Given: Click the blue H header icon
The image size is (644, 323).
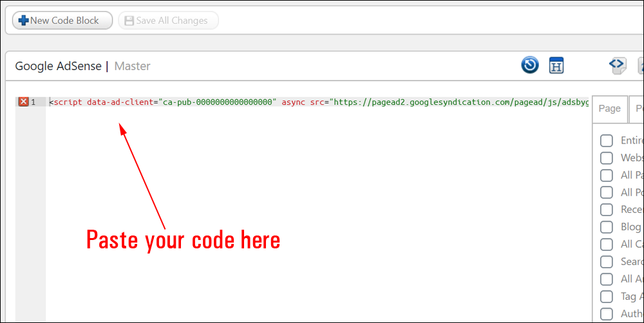Looking at the screenshot, I should tap(556, 65).
